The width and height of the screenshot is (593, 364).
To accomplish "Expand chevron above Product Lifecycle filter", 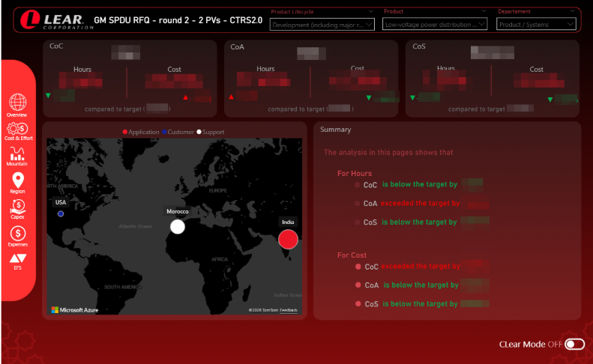I will point(370,11).
